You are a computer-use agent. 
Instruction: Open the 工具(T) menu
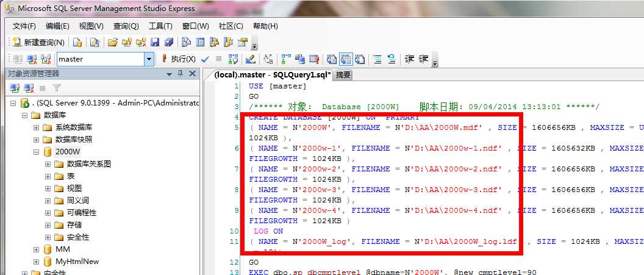160,26
